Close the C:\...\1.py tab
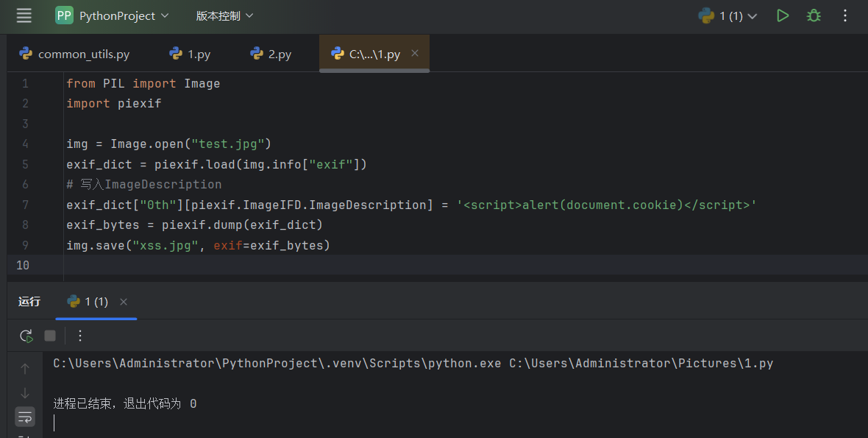Image resolution: width=868 pixels, height=438 pixels. (x=415, y=53)
